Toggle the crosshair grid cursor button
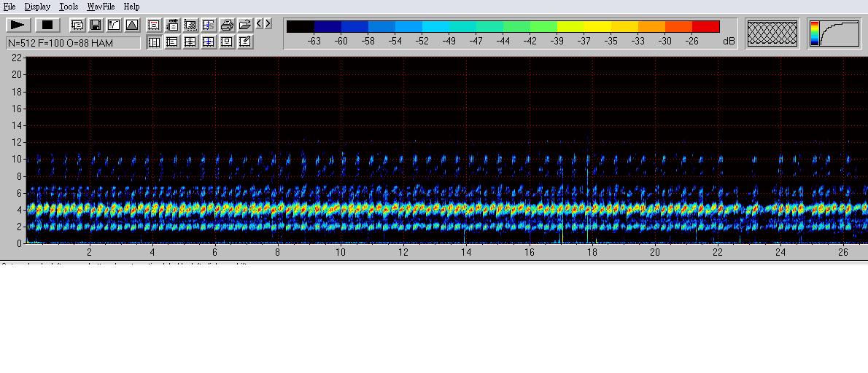This screenshot has height=373, width=868. (190, 42)
